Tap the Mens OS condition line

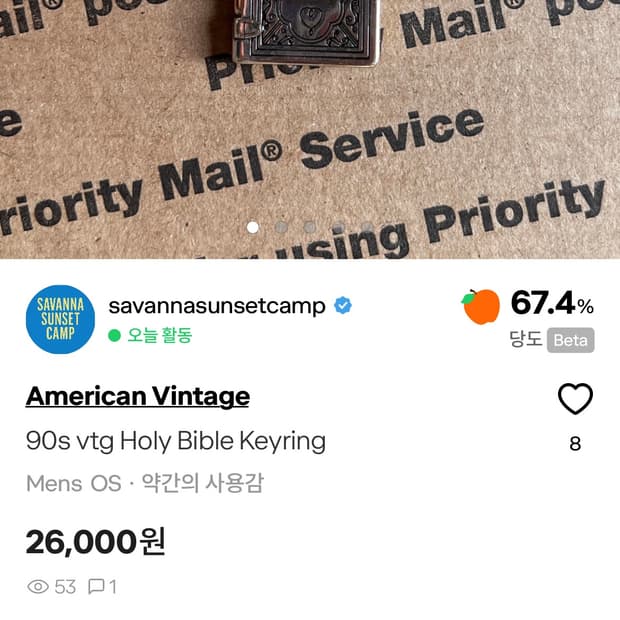click(x=144, y=483)
